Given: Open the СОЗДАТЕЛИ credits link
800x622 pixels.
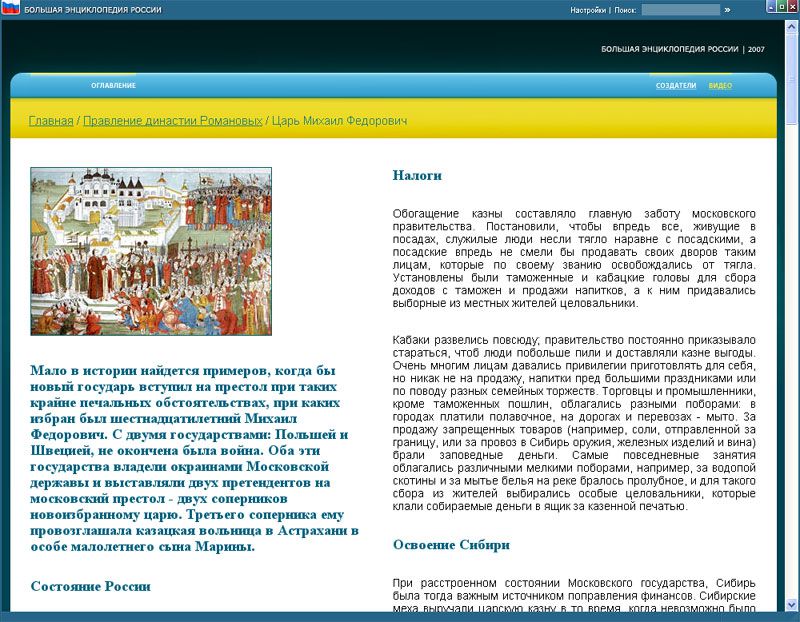Looking at the screenshot, I should 676,86.
